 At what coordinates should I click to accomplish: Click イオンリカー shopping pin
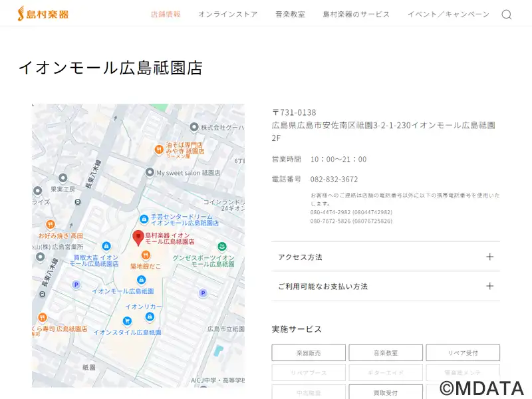[x=150, y=317]
